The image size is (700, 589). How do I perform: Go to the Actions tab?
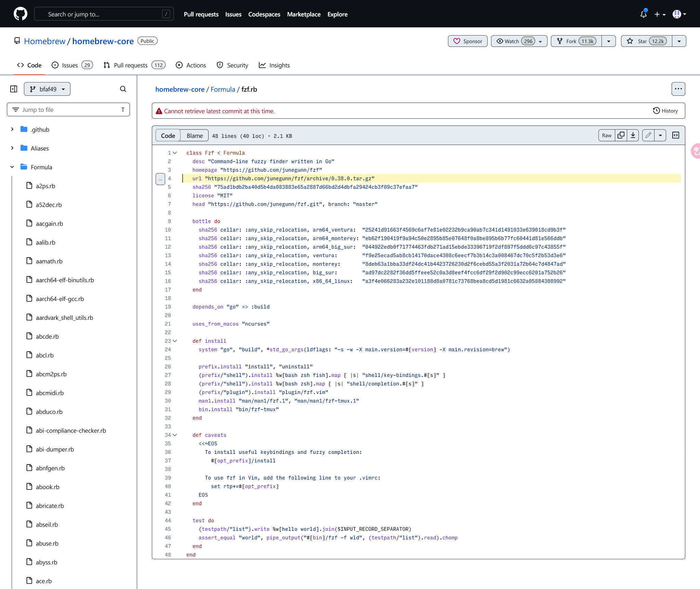point(191,65)
